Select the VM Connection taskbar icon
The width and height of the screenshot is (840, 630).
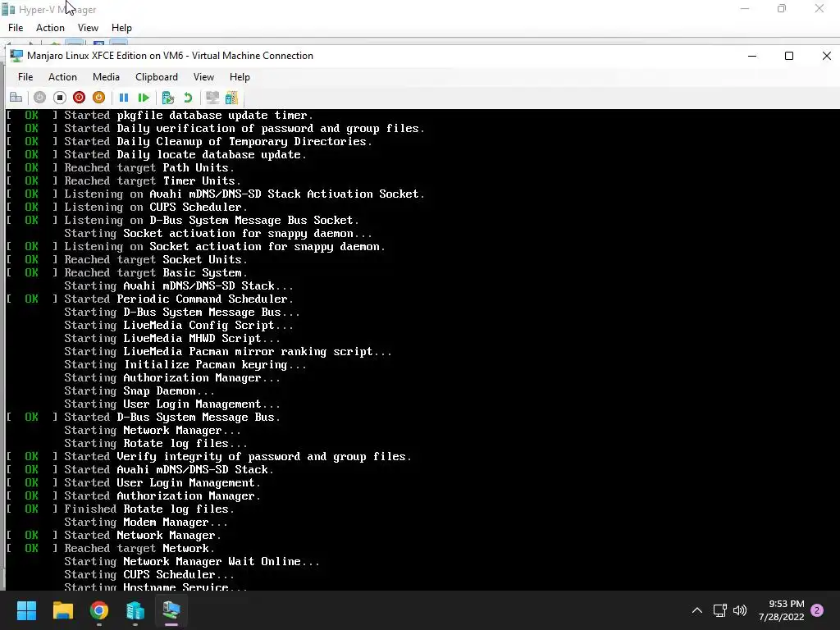coord(171,610)
